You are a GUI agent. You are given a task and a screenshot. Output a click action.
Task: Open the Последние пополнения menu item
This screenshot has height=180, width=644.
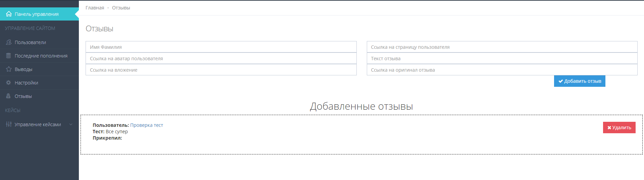click(41, 56)
